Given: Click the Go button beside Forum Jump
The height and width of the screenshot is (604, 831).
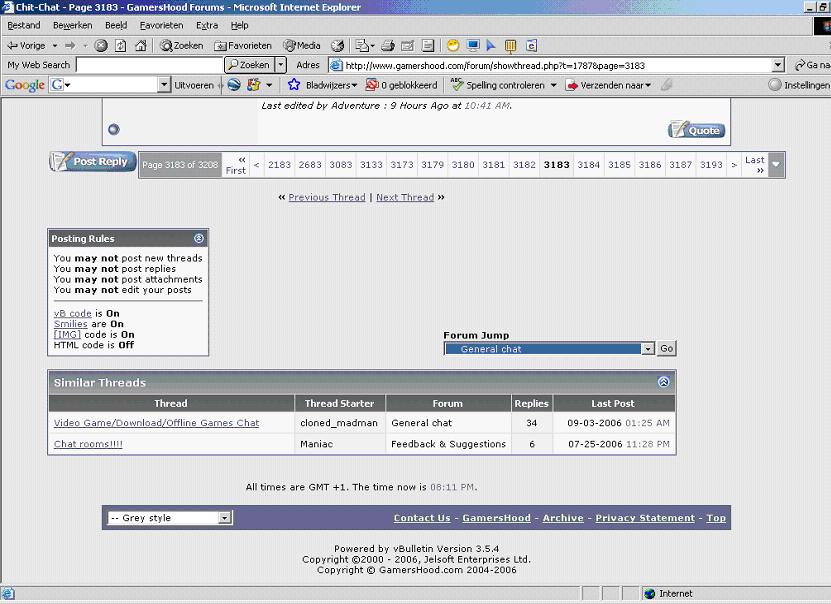Looking at the screenshot, I should (x=666, y=349).
